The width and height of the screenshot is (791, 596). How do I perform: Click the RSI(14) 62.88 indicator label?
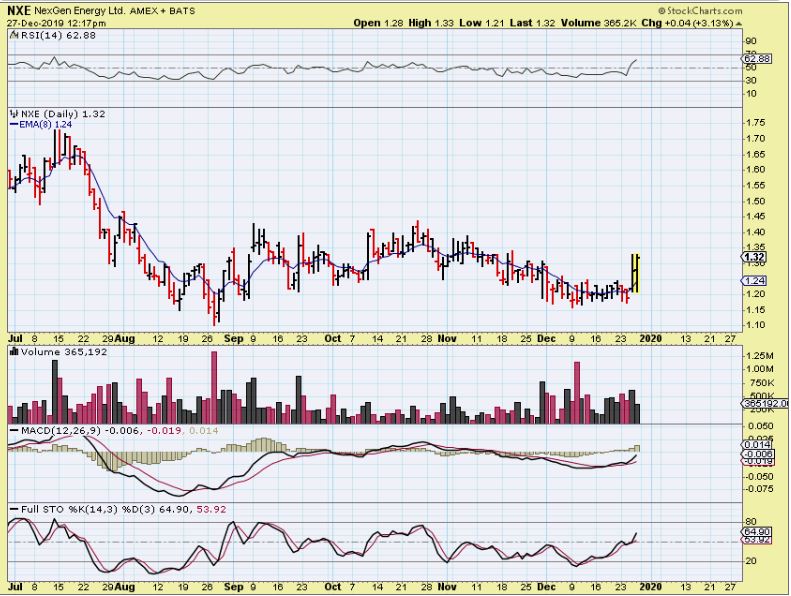coord(58,35)
